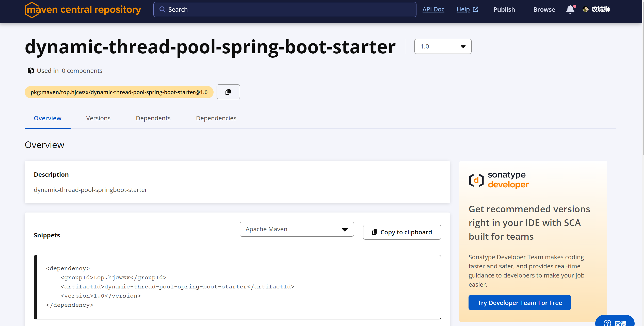Select the Overview tab
644x326 pixels.
coord(47,118)
